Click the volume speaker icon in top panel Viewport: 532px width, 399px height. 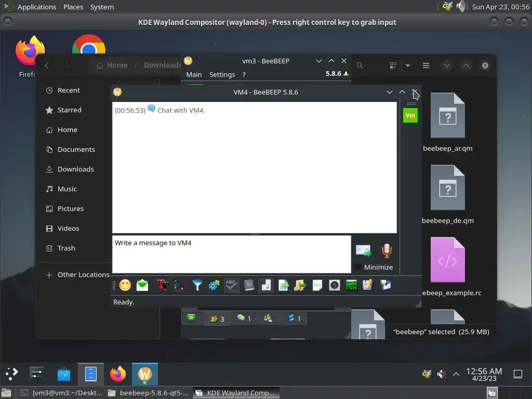461,6
